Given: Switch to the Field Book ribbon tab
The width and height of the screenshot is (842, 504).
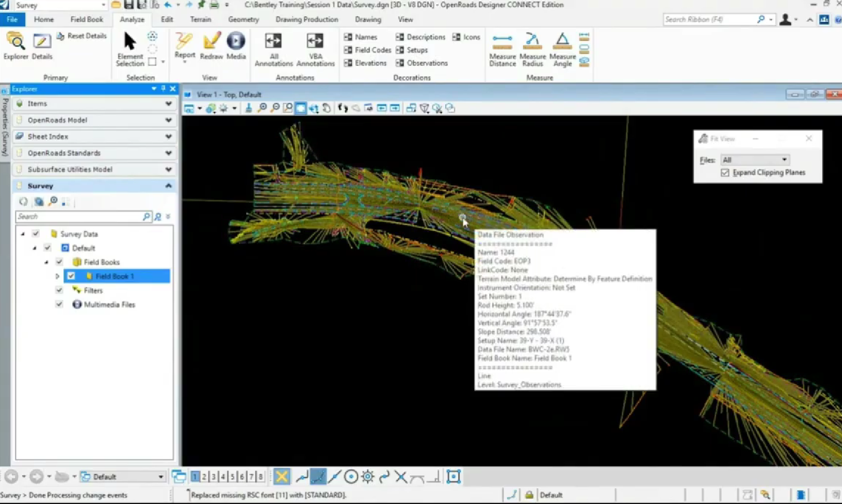Looking at the screenshot, I should tap(86, 20).
